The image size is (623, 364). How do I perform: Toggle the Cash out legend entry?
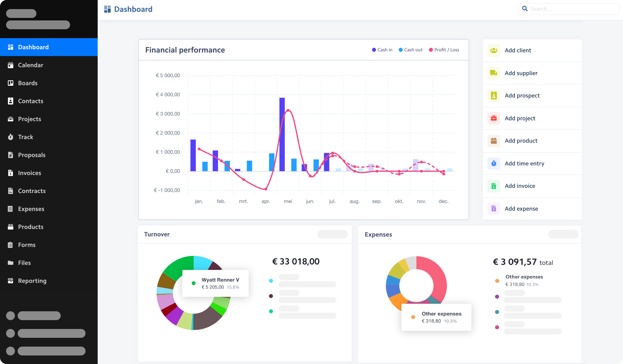(x=410, y=50)
